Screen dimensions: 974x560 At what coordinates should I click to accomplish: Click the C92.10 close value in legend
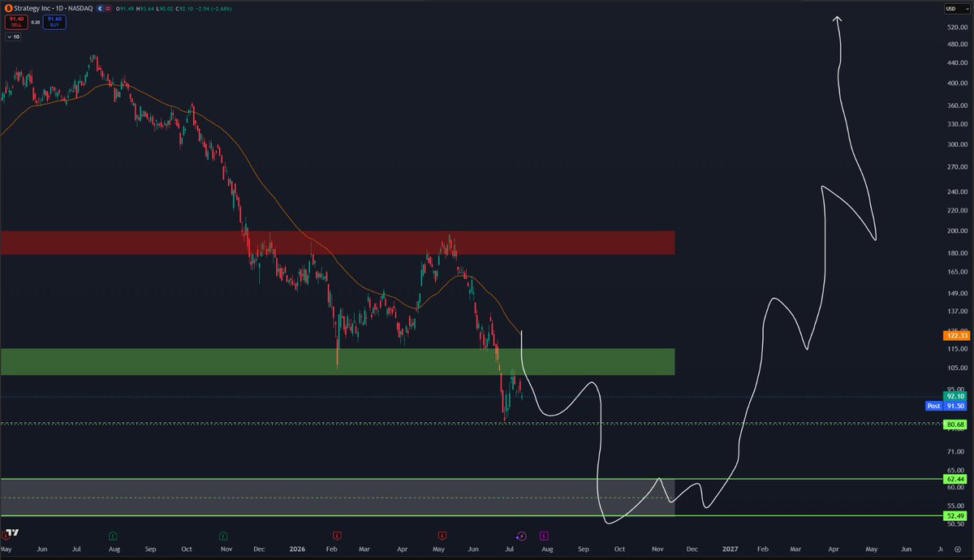[x=184, y=8]
